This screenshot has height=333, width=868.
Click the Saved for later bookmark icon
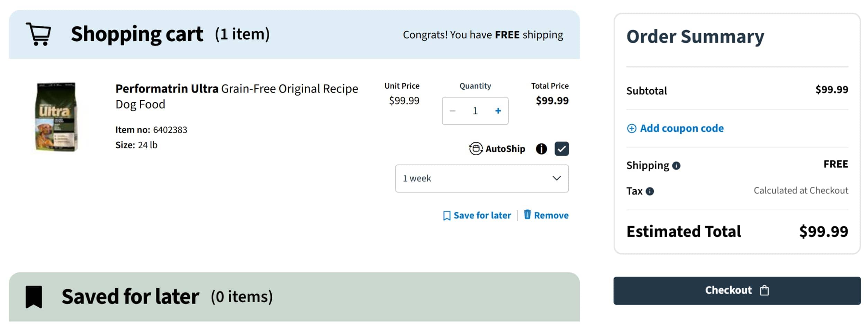point(34,297)
